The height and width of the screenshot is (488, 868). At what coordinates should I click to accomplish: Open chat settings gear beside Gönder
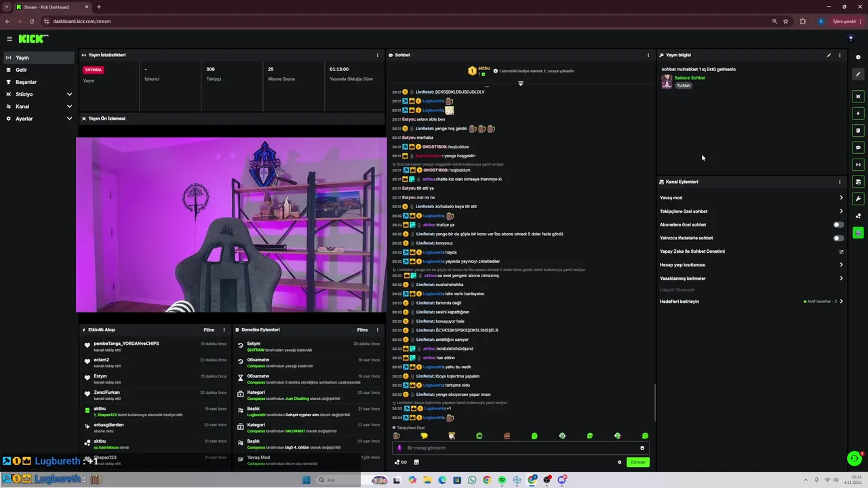point(619,462)
